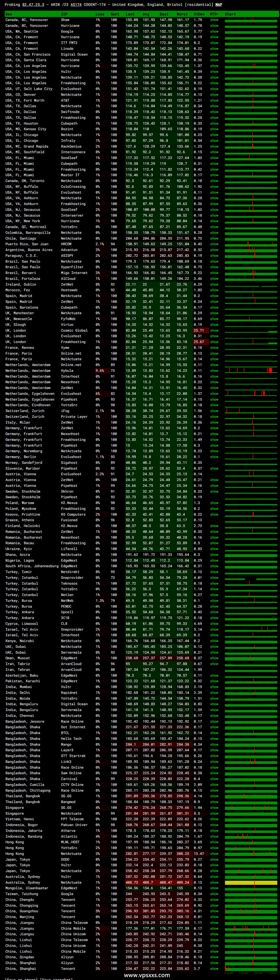Show MTR for RackGenius Grand Rapids row
The width and height of the screenshot is (280, 980).
pyautogui.click(x=214, y=146)
